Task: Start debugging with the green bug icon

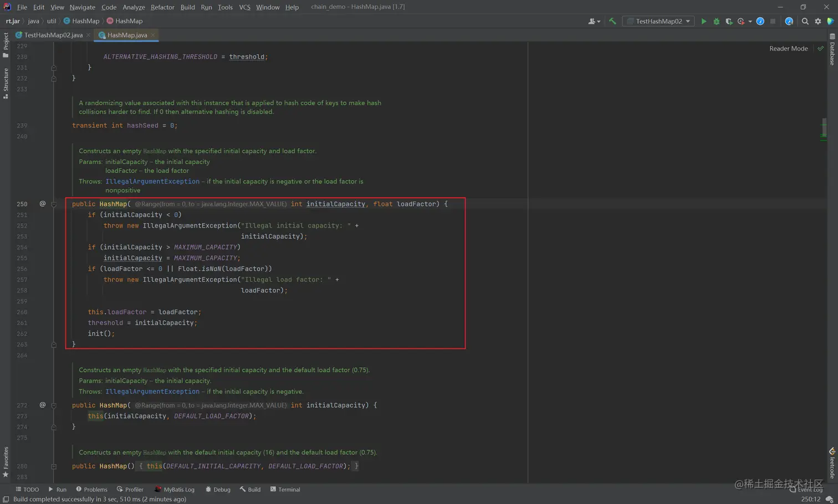Action: pos(717,21)
